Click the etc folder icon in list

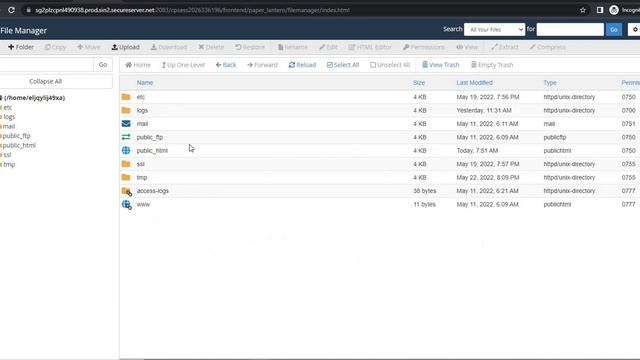[x=126, y=97]
